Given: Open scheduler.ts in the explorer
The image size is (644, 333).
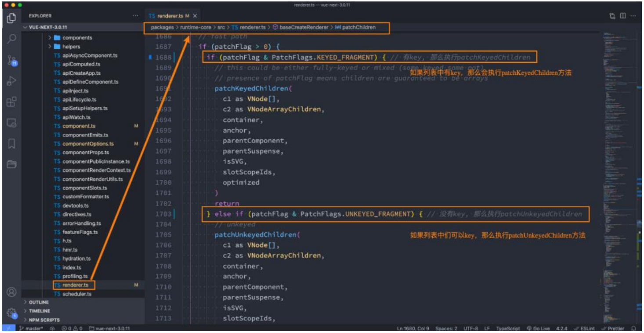Looking at the screenshot, I should (77, 294).
